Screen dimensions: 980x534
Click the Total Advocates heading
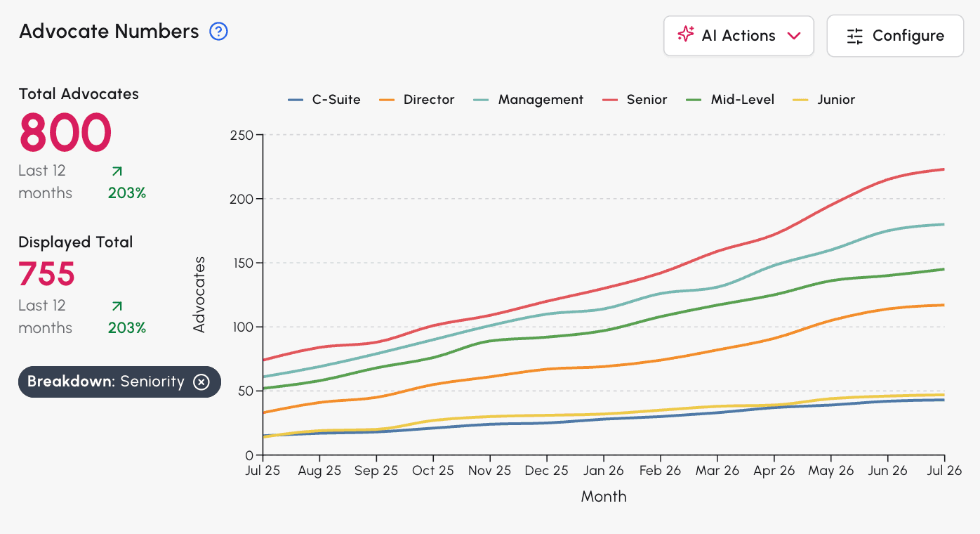(79, 94)
